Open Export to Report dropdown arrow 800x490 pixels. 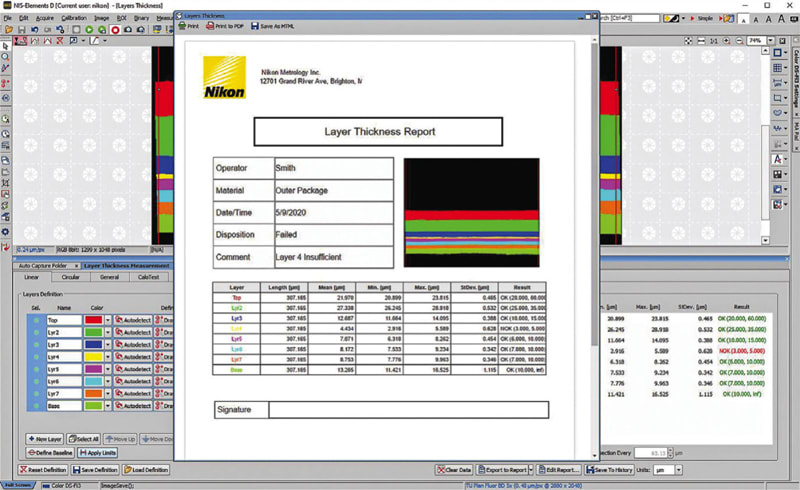click(x=531, y=470)
